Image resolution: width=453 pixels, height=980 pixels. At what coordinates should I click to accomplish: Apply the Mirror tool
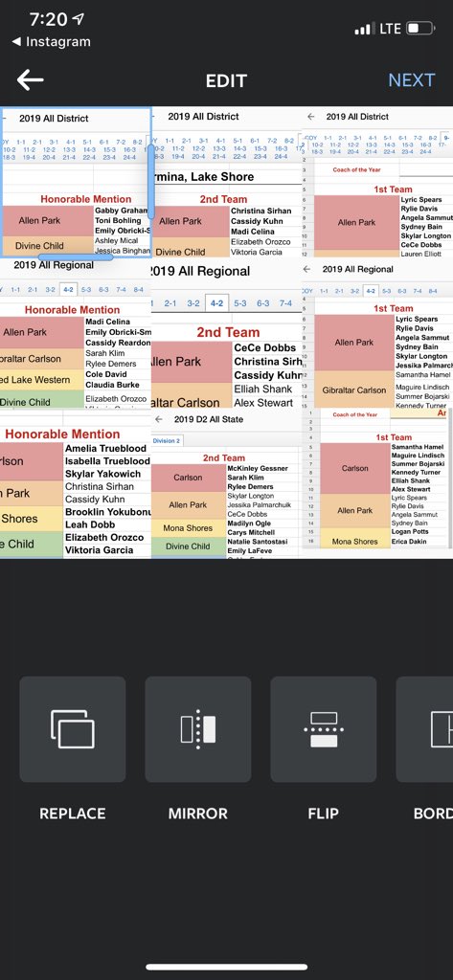coord(198,729)
